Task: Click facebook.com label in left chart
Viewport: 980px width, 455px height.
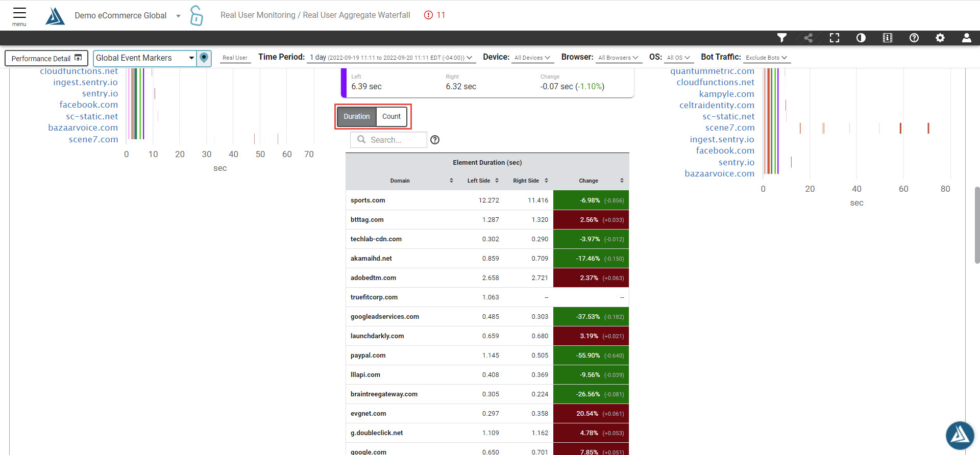Action: tap(88, 105)
